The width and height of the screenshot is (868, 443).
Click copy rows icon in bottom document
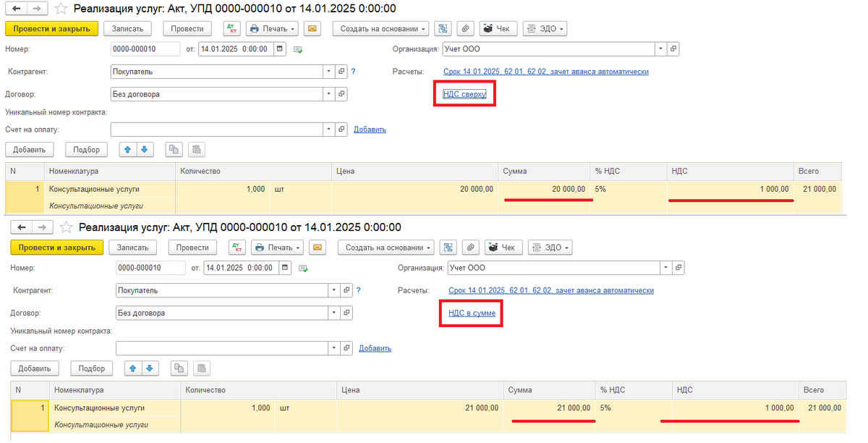(179, 368)
